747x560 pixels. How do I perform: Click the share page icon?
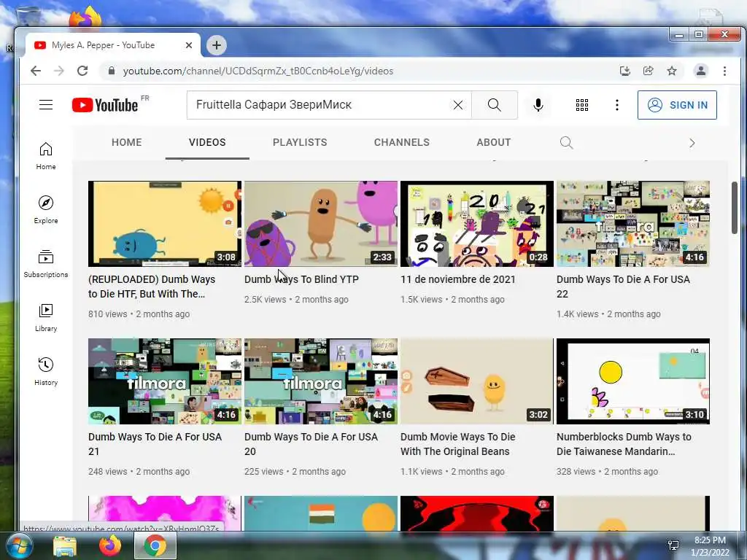tap(649, 71)
